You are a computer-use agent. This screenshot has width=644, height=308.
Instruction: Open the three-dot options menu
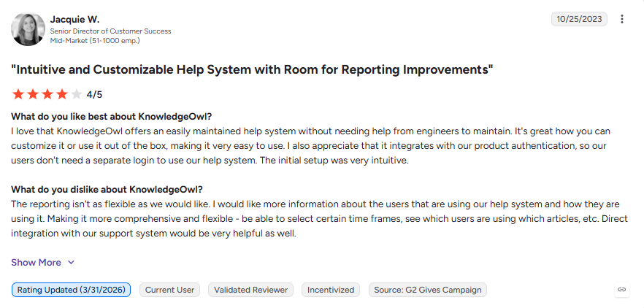click(x=622, y=19)
